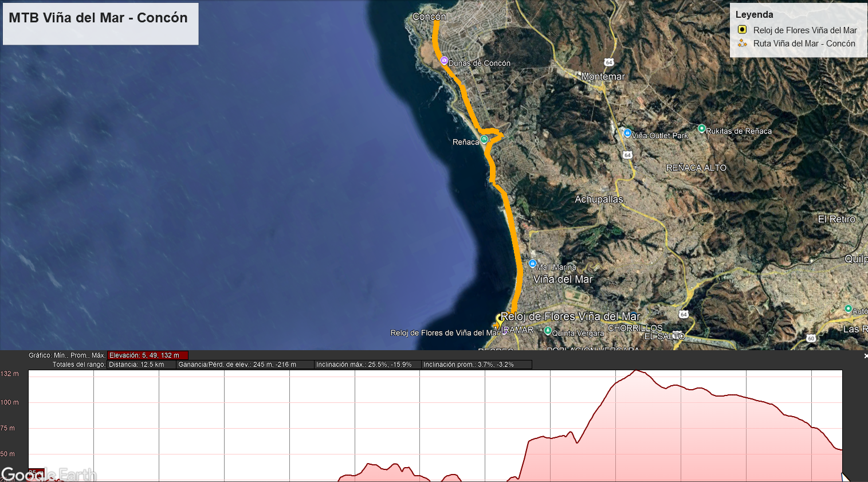Click the Dunas de Concón purple map marker

[444, 60]
